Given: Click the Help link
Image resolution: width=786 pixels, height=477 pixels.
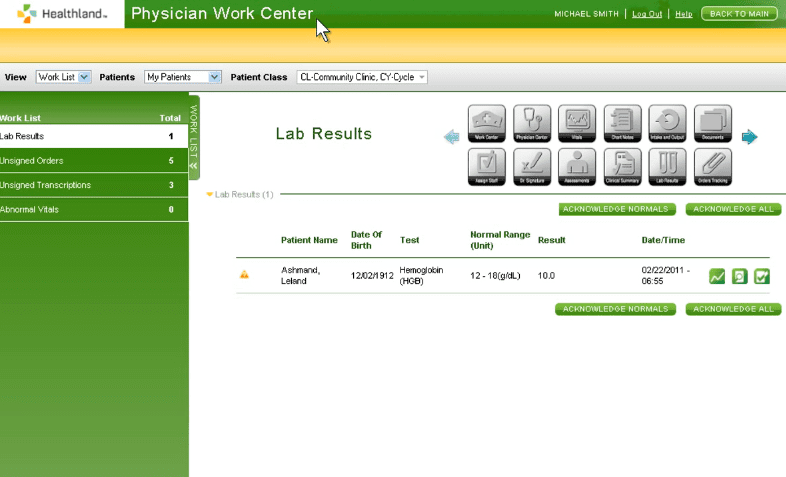Looking at the screenshot, I should tap(684, 14).
